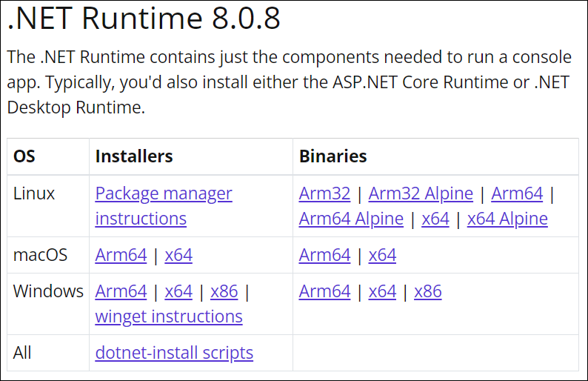The height and width of the screenshot is (381, 588).
Task: Download Windows Arm64 binaries
Action: point(324,292)
